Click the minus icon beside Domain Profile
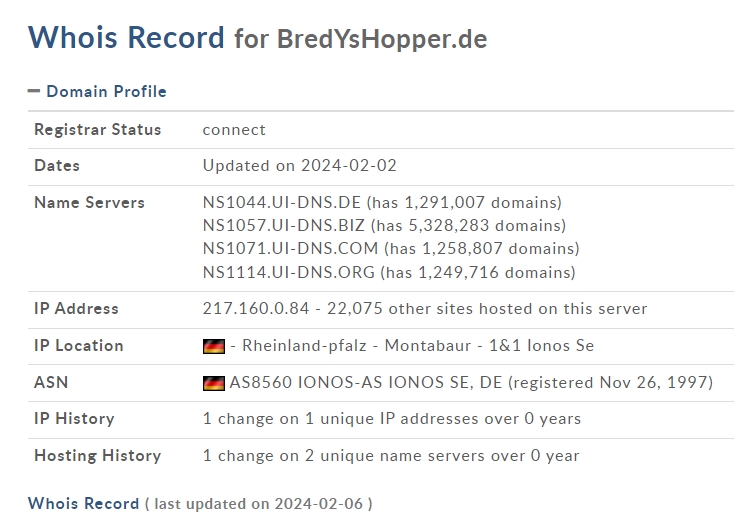This screenshot has width=734, height=521. [x=34, y=91]
